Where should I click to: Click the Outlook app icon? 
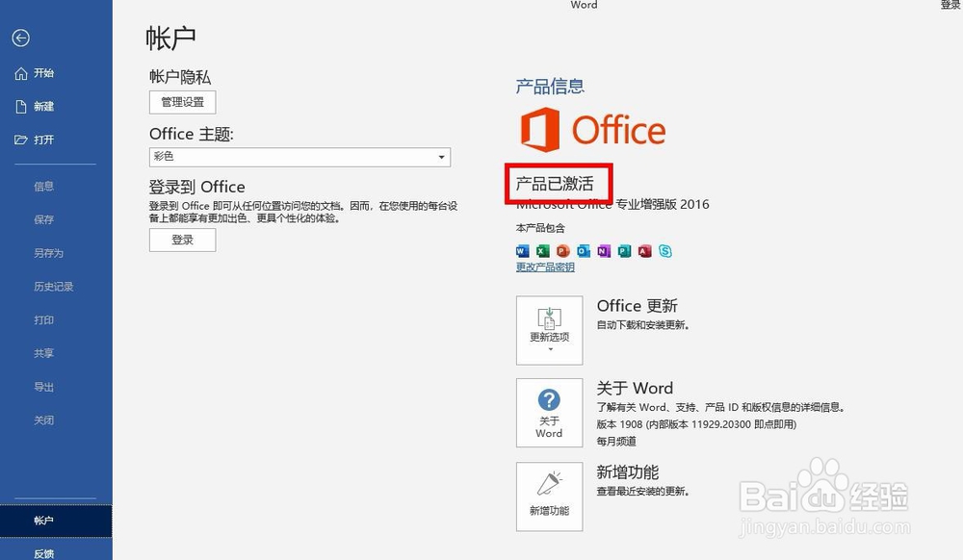[584, 251]
